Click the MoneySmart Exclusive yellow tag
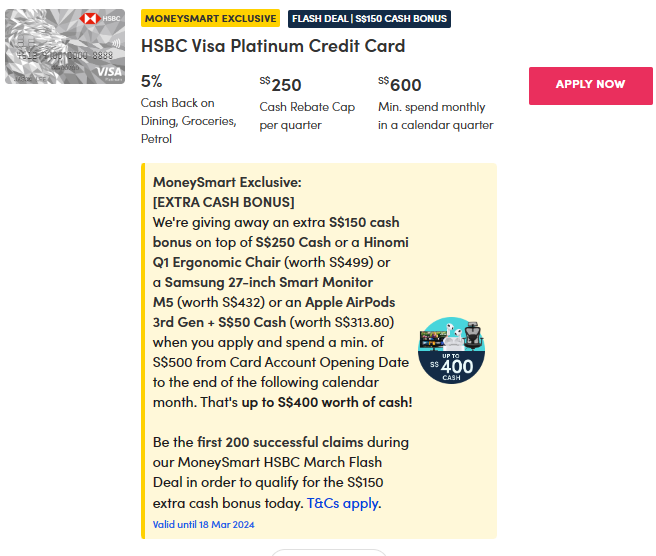This screenshot has width=656, height=556. point(211,18)
